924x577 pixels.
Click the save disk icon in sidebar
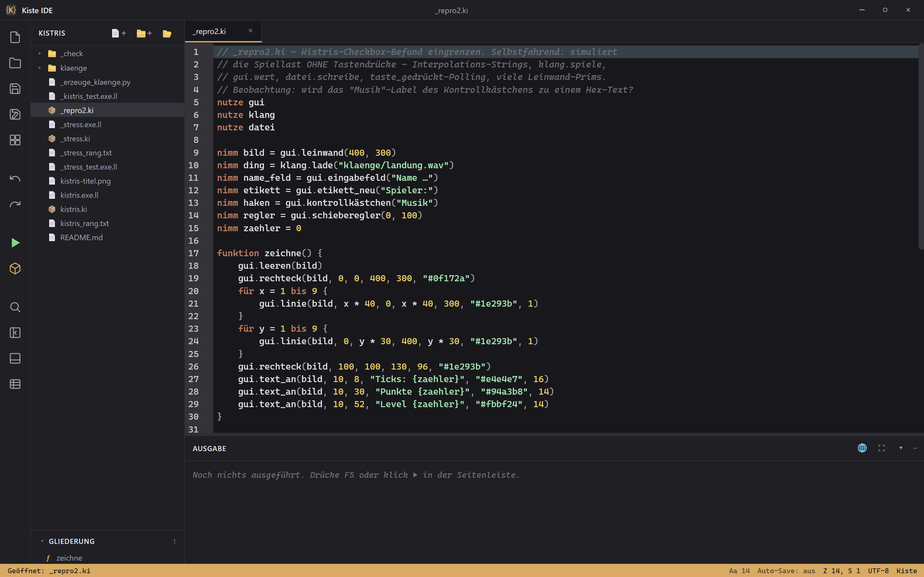click(15, 89)
